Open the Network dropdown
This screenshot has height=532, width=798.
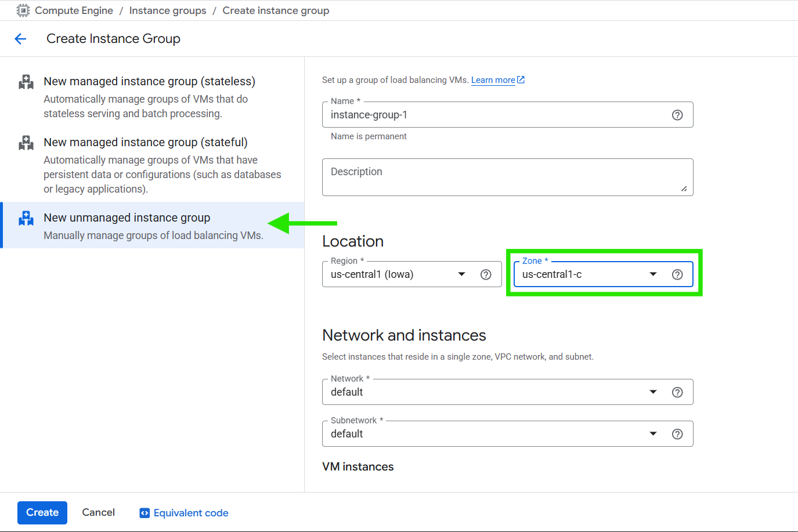[x=653, y=392]
